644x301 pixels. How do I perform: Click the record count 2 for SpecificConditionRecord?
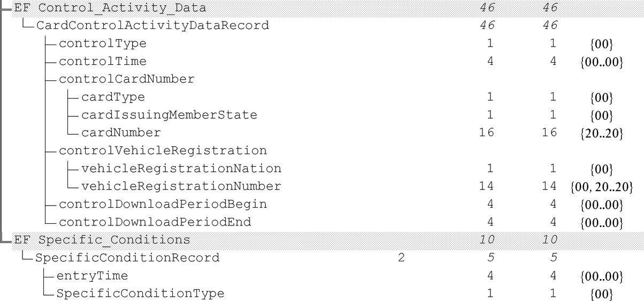coord(401,258)
